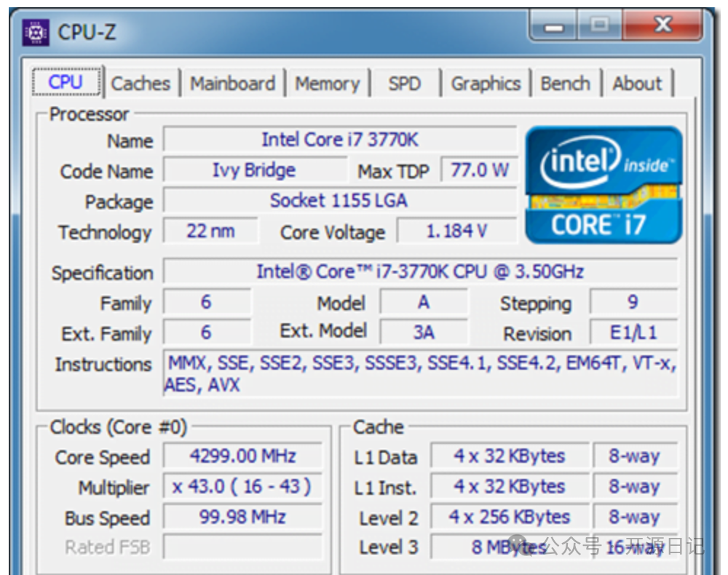Click the Bus Speed value '99.98 MHz'

click(x=242, y=517)
